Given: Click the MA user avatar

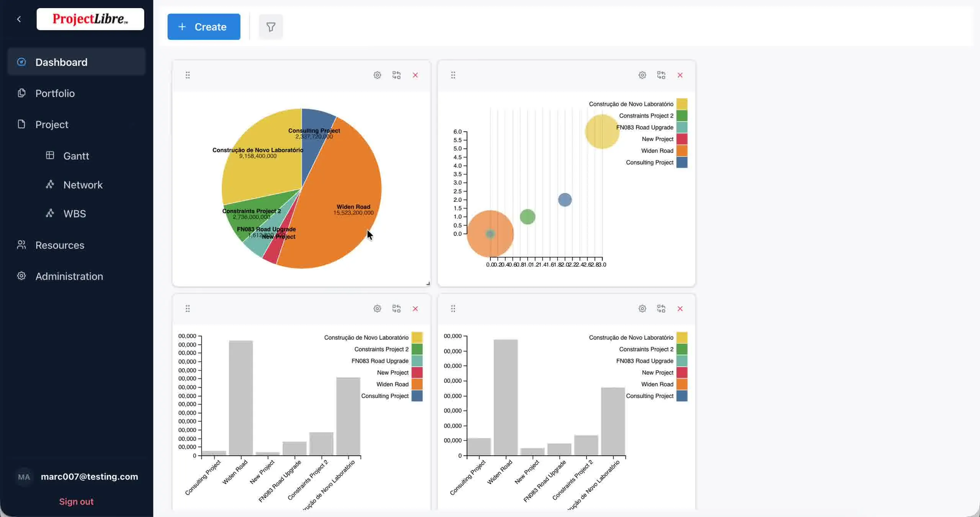Looking at the screenshot, I should pyautogui.click(x=24, y=477).
